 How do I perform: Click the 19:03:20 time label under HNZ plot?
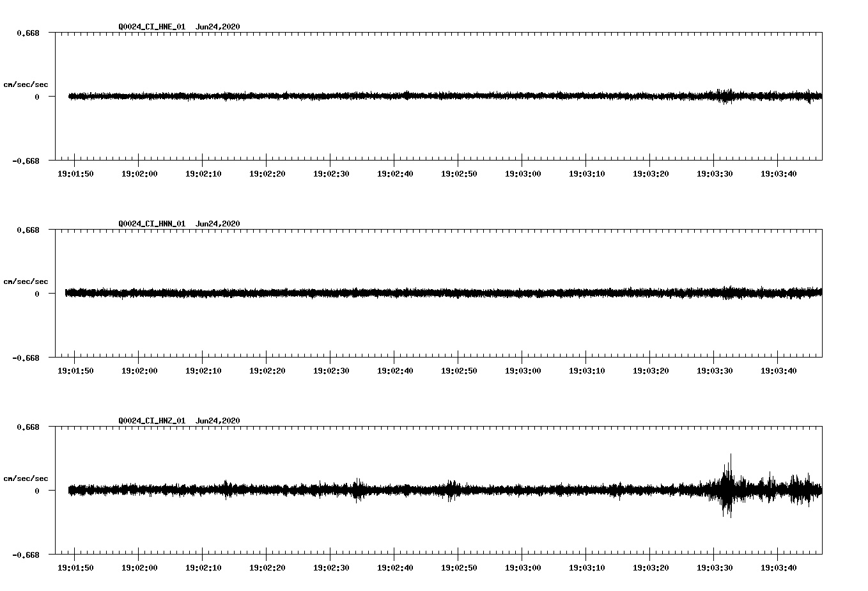coord(651,567)
